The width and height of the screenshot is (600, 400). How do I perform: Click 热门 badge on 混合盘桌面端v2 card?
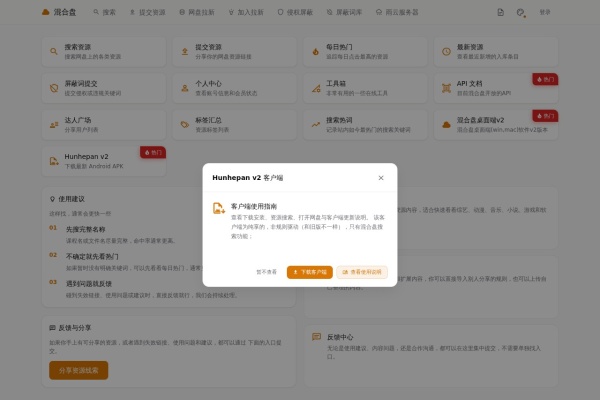click(545, 116)
